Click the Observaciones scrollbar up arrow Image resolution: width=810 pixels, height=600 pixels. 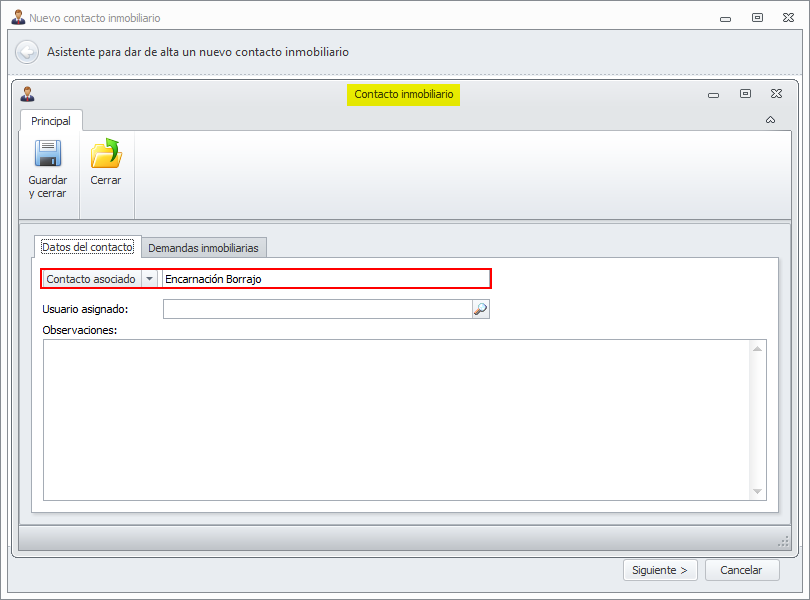tap(757, 349)
